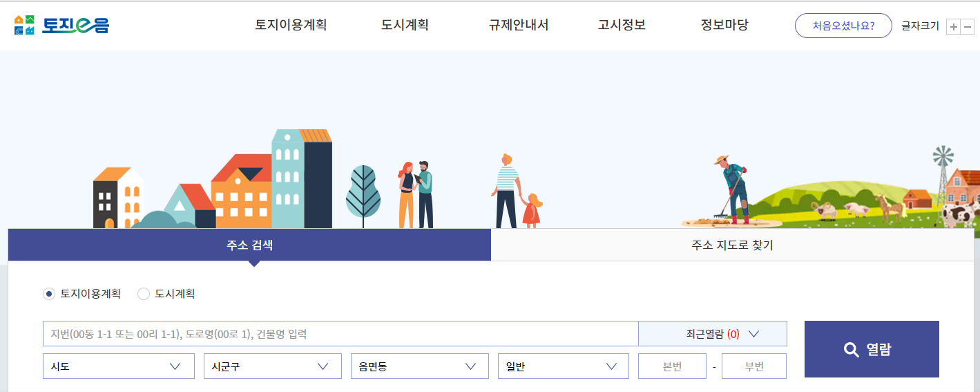The height and width of the screenshot is (392, 980).
Task: Click the 처음오셨나요? button
Action: (843, 26)
